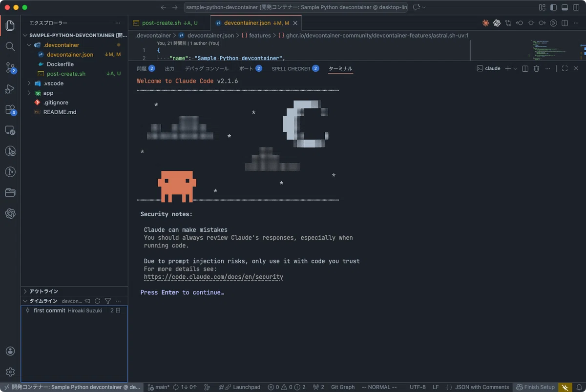Toggle the bottom panel visibility
This screenshot has height=392, width=586.
coord(565,7)
